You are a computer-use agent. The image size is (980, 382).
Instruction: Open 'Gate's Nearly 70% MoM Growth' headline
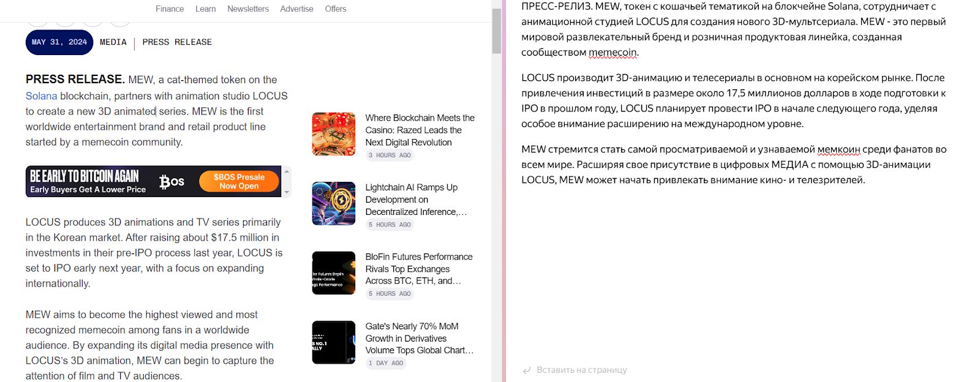tap(420, 339)
